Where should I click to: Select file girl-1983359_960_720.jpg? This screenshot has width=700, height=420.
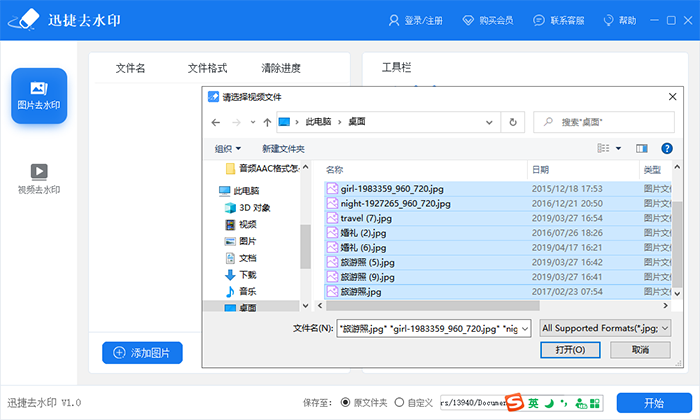(498, 189)
